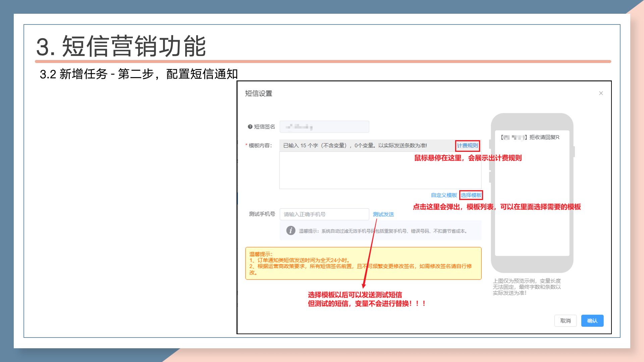Click 测试发送 to send test SMS
The height and width of the screenshot is (362, 644).
click(x=383, y=214)
